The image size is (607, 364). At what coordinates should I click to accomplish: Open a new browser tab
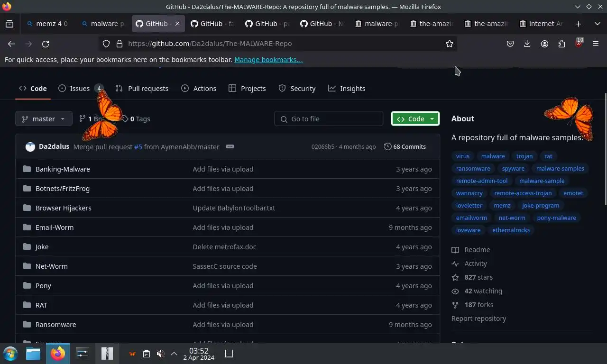tap(578, 24)
